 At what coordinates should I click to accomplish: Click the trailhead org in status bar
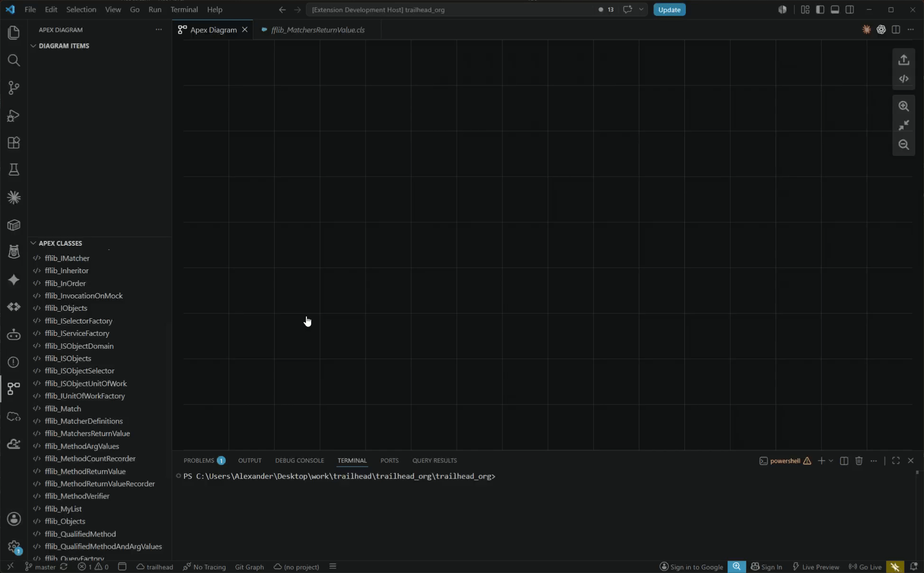[x=155, y=567]
